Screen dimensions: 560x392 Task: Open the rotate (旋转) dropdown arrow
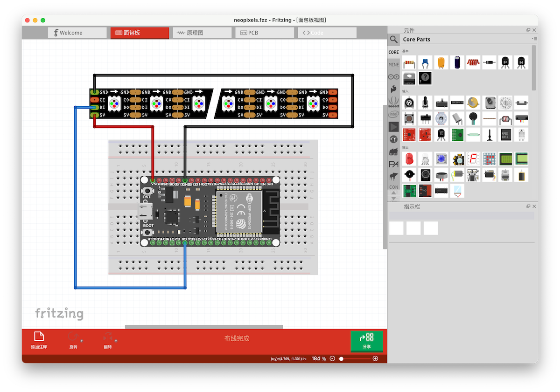click(82, 341)
